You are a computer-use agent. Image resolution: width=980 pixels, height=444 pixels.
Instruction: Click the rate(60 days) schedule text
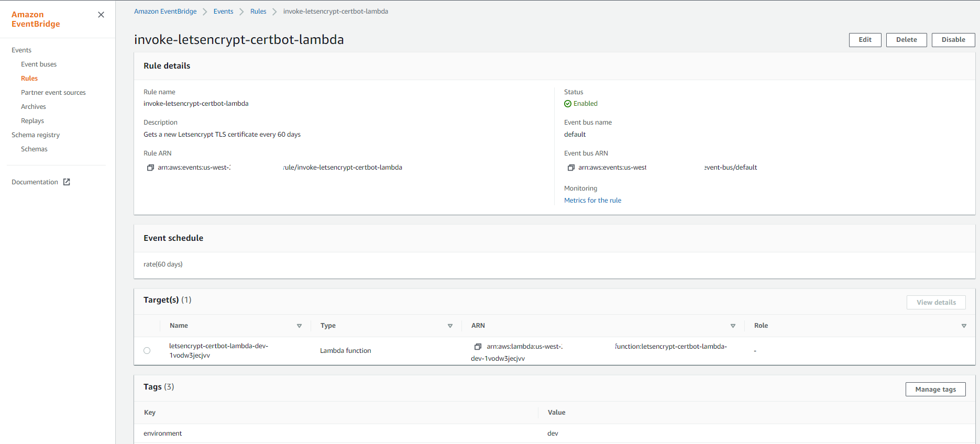163,264
